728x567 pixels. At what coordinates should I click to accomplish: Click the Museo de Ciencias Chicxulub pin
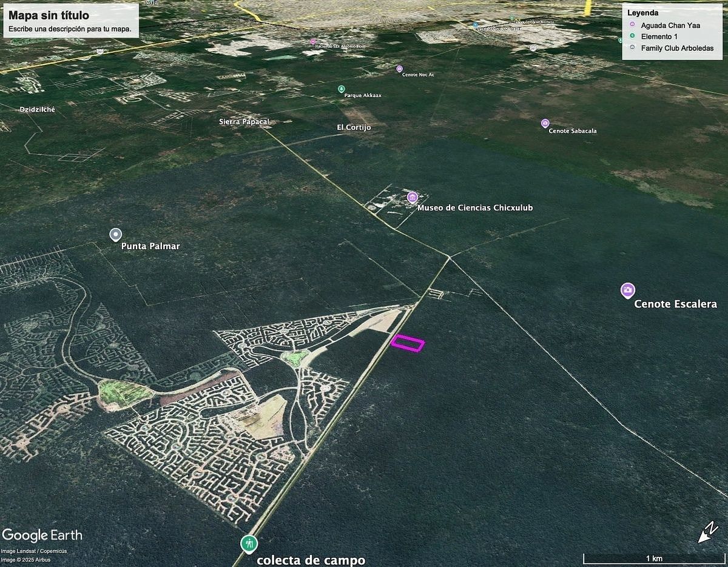tap(413, 197)
